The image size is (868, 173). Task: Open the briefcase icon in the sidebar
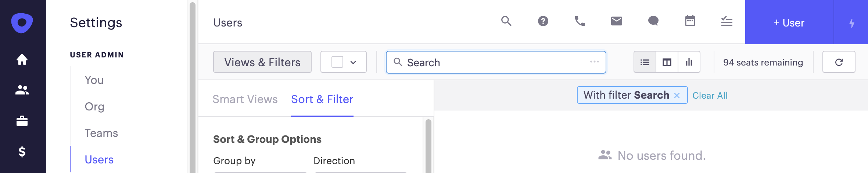(x=22, y=121)
